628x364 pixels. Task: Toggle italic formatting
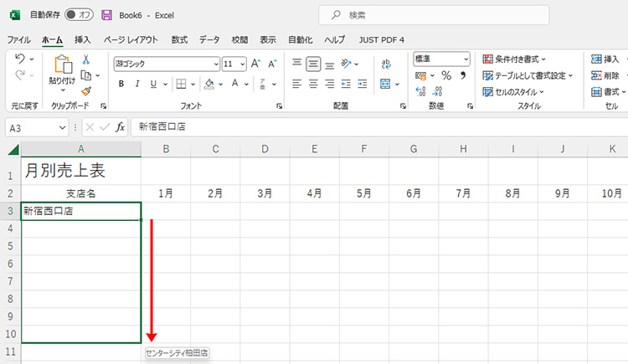(x=136, y=84)
